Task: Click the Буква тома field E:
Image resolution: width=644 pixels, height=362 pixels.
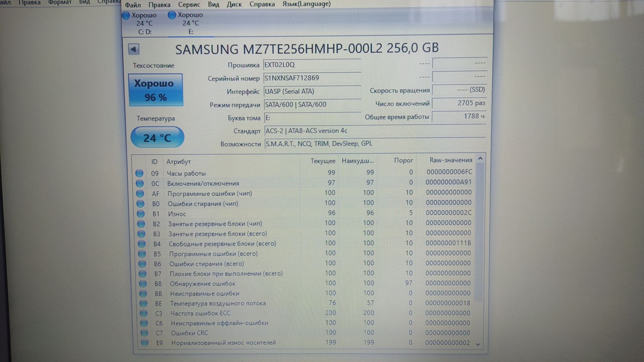Action: pyautogui.click(x=313, y=118)
